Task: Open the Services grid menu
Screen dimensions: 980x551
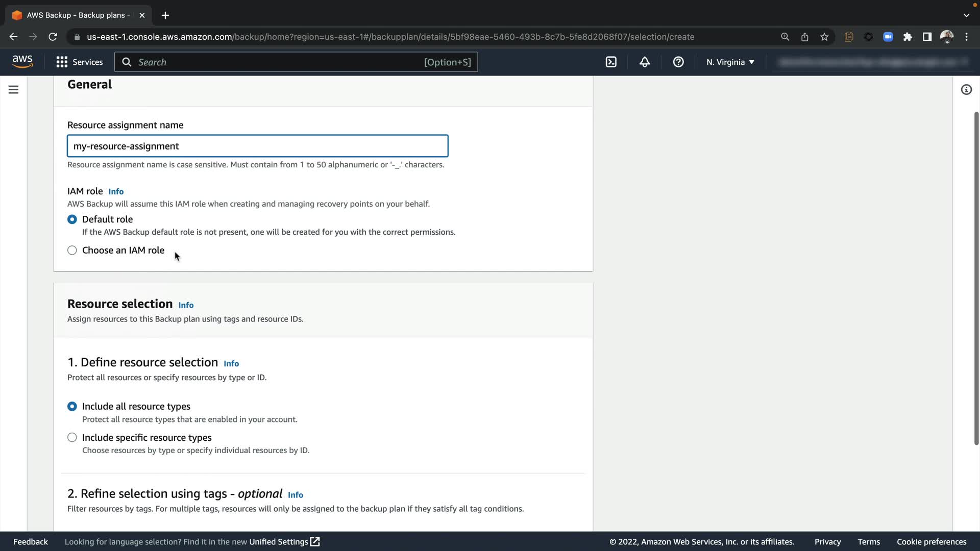Action: click(80, 62)
